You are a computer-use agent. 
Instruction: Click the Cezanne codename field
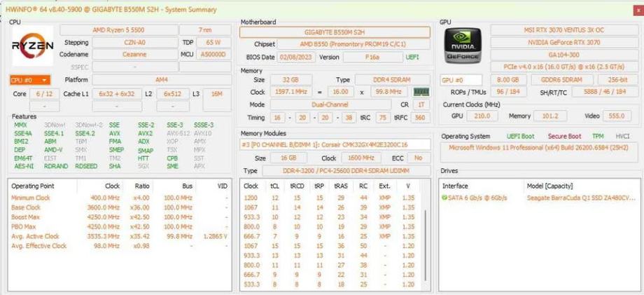[x=134, y=54]
